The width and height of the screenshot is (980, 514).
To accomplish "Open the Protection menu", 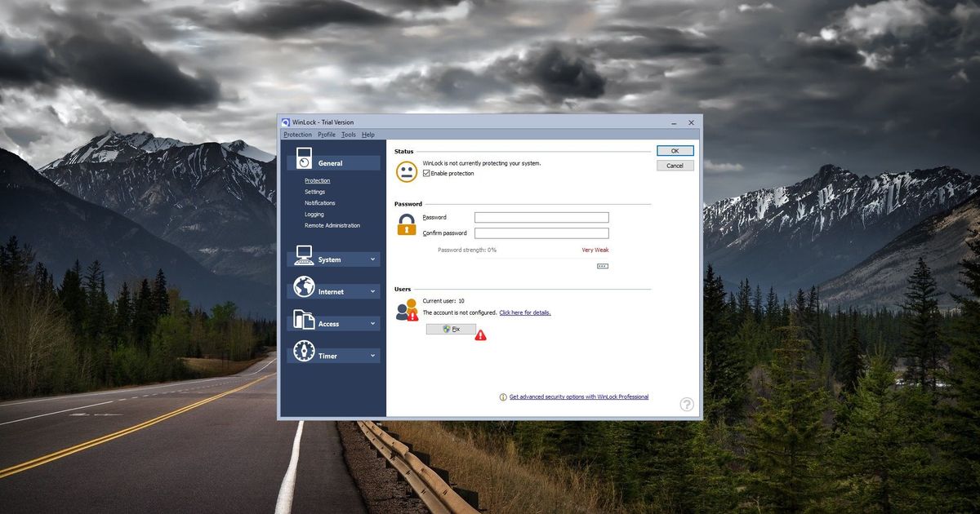I will coord(298,135).
